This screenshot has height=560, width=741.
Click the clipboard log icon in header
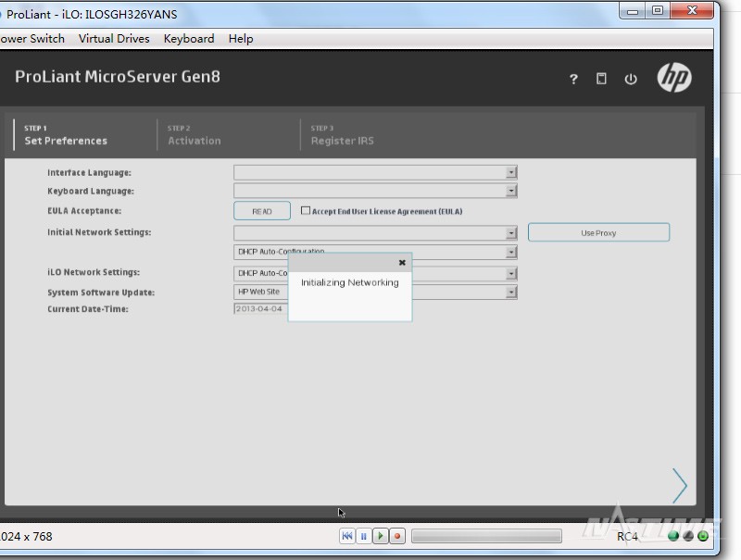601,79
